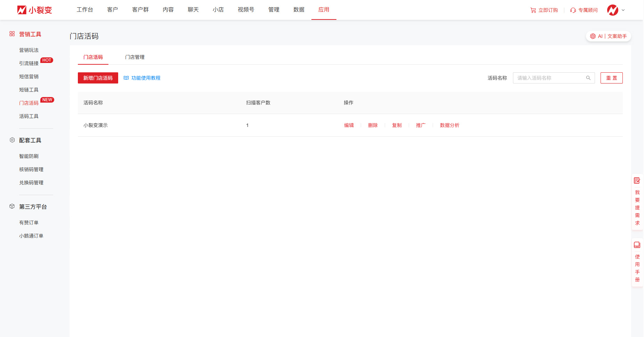This screenshot has width=644, height=337.
Task: Open the 功能使用教程 tutorial link
Action: [146, 78]
